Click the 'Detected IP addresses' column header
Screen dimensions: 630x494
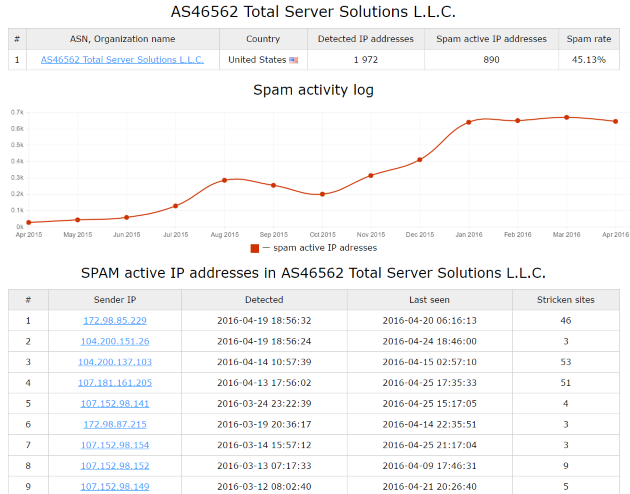click(366, 39)
